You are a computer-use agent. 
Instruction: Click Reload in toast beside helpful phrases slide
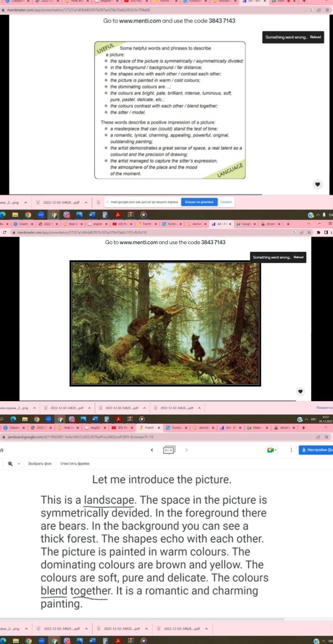tap(315, 37)
